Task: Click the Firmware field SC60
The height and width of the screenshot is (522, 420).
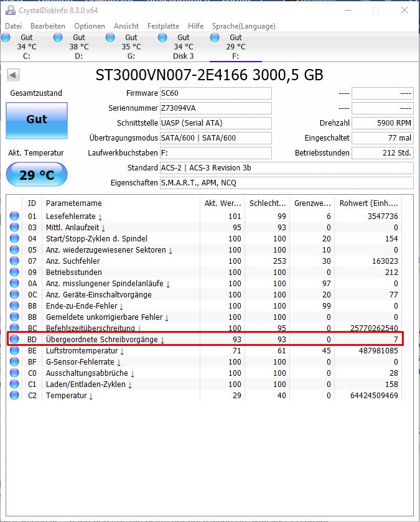Action: point(216,93)
